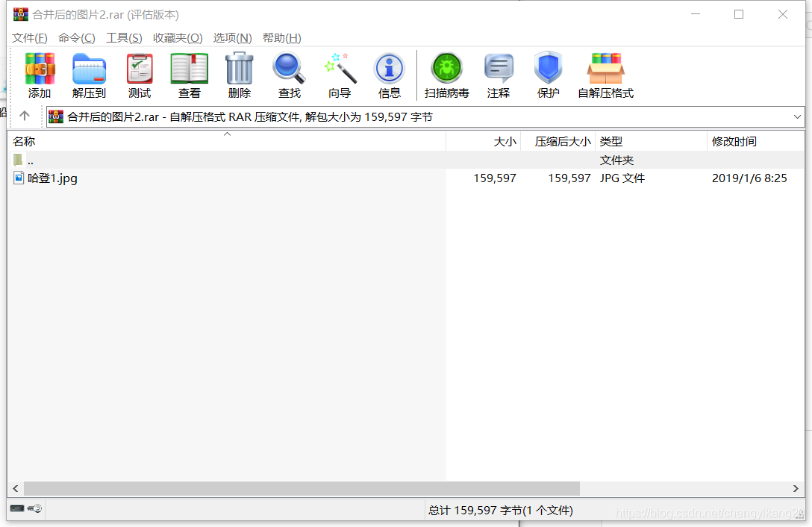Click the scrollbar right arrow
The height and width of the screenshot is (527, 812).
point(796,489)
